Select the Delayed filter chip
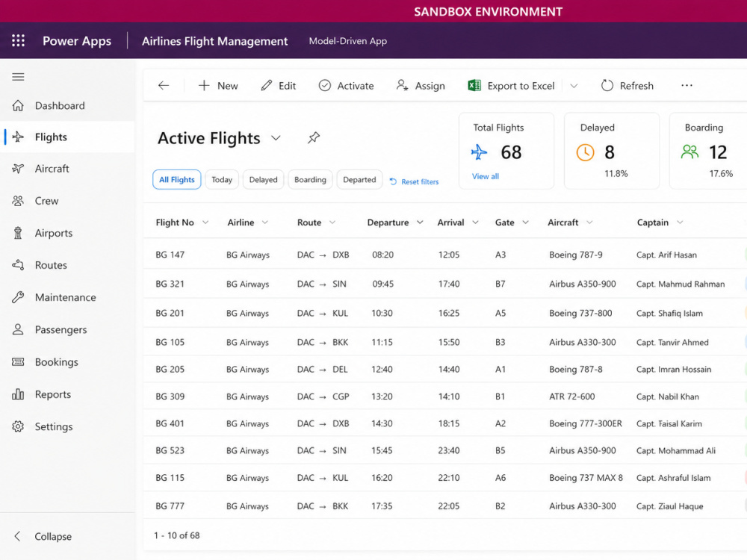The width and height of the screenshot is (747, 560). point(264,179)
